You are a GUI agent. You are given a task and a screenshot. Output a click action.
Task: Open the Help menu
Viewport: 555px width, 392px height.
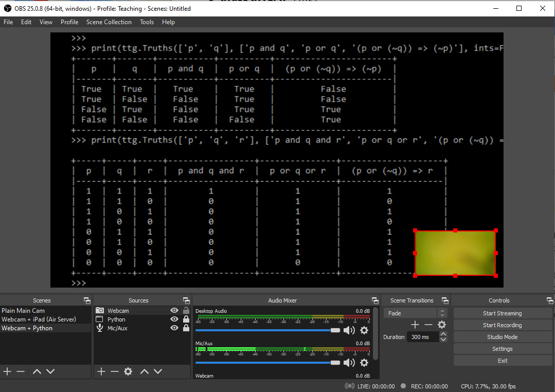[168, 22]
